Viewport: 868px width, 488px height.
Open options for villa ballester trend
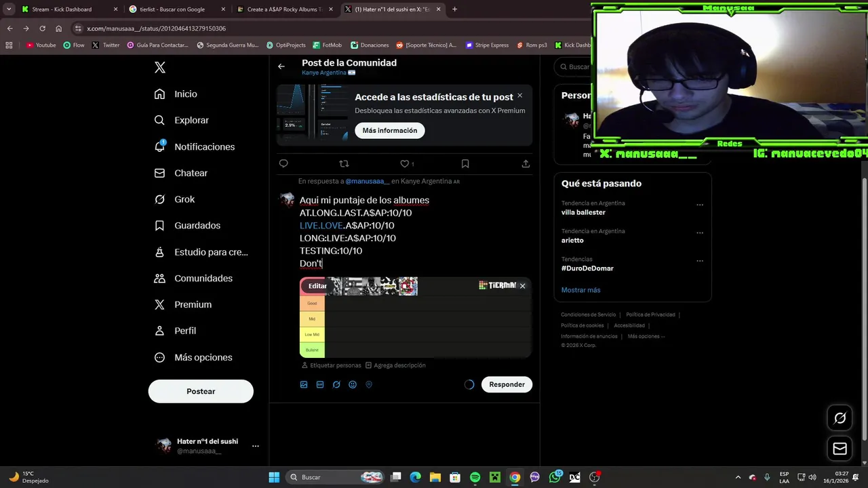point(700,205)
